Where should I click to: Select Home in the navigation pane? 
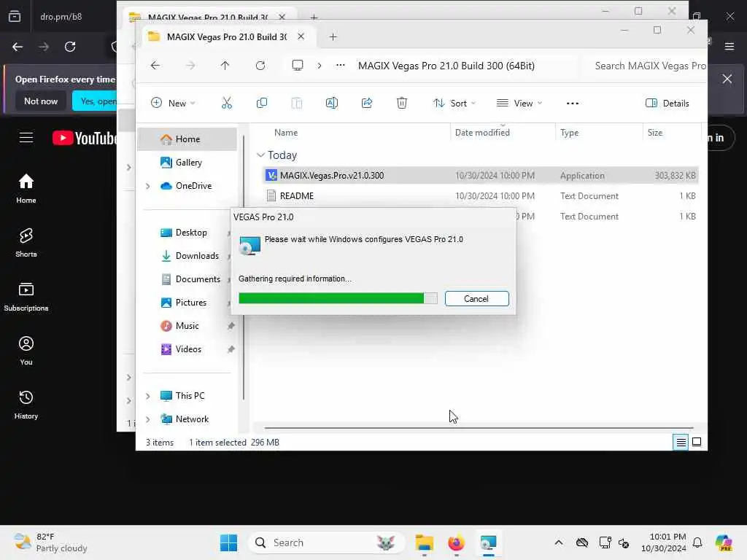187,139
